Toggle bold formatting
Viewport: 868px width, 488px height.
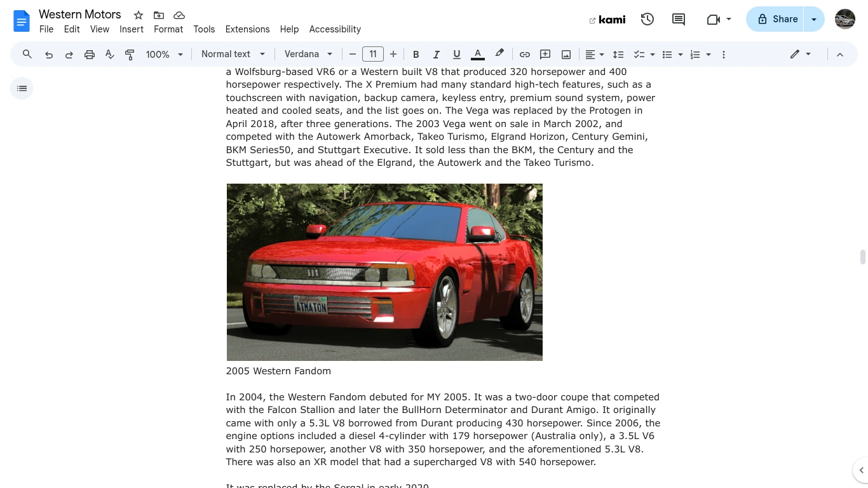tap(416, 54)
